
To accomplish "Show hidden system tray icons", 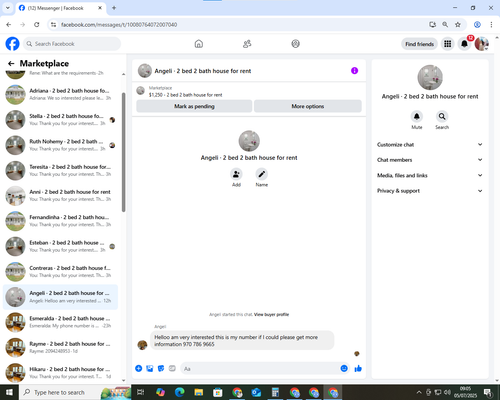I will pyautogui.click(x=419, y=392).
